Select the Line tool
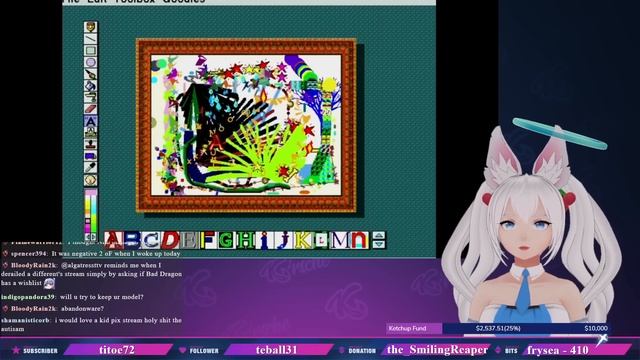This screenshot has height=360, width=640. click(x=91, y=39)
